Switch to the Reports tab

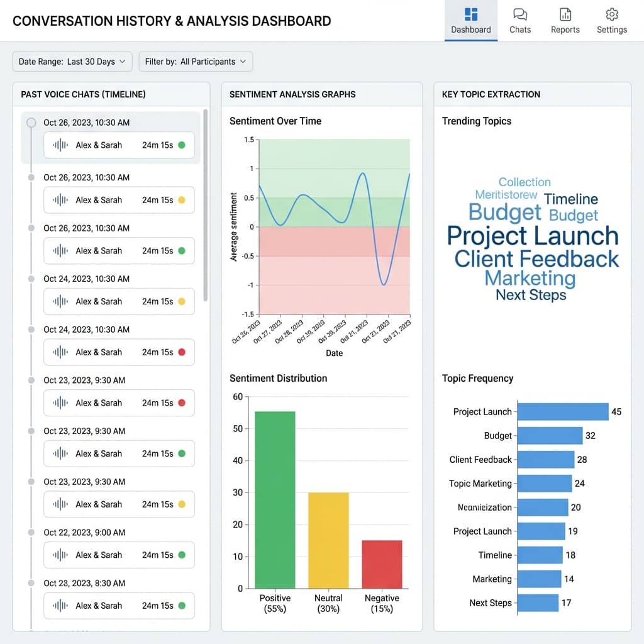tap(565, 21)
